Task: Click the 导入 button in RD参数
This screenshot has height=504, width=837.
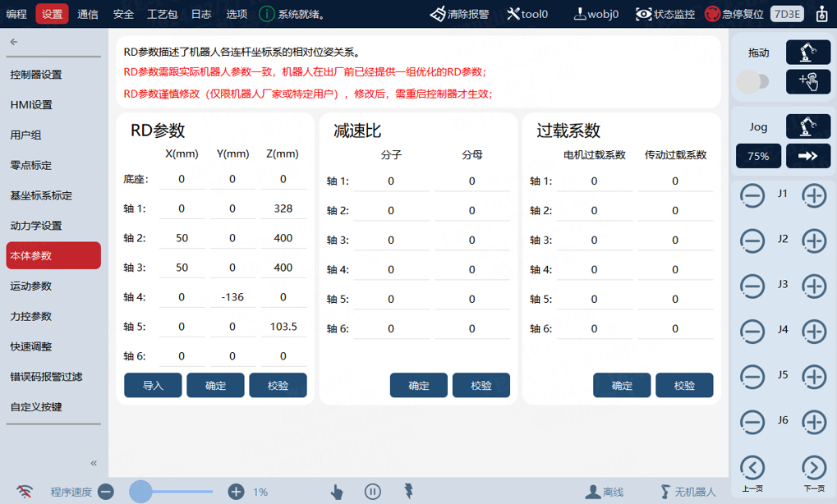Action: pyautogui.click(x=154, y=385)
